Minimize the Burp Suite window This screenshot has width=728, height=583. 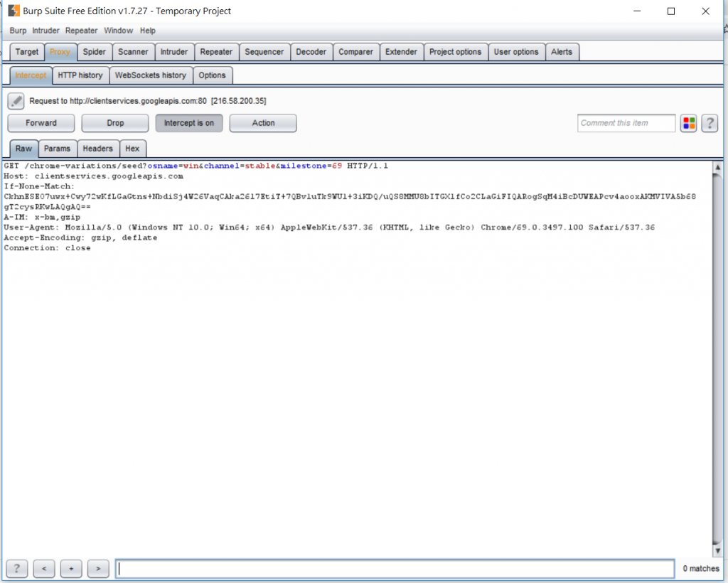point(637,11)
